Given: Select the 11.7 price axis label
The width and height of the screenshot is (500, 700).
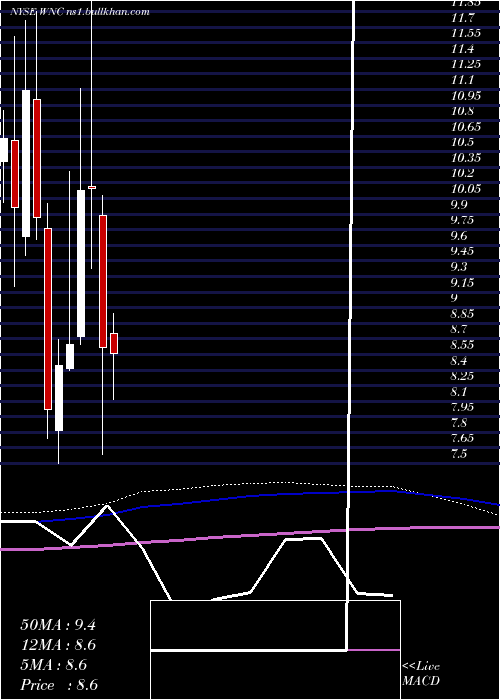Looking at the screenshot, I should coord(462,18).
